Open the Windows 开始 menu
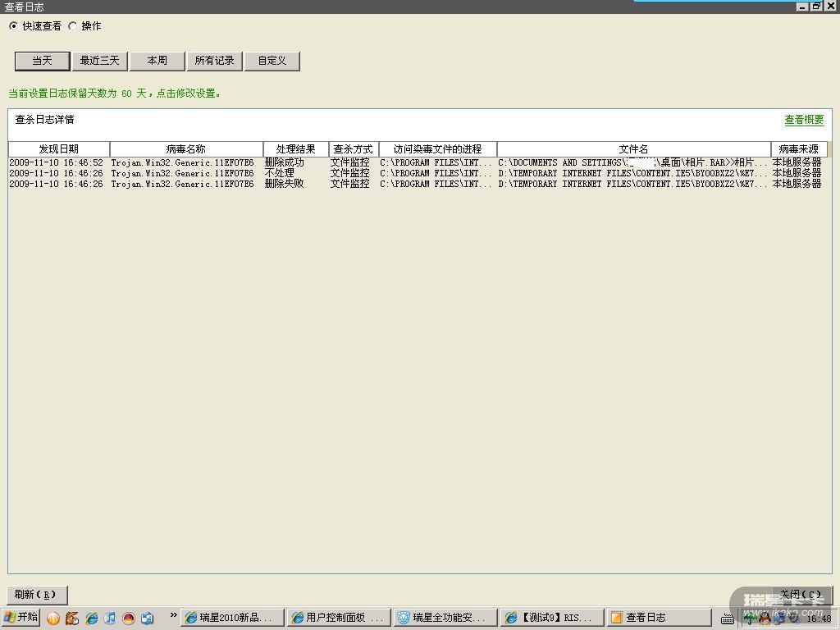The image size is (840, 630). [x=21, y=617]
